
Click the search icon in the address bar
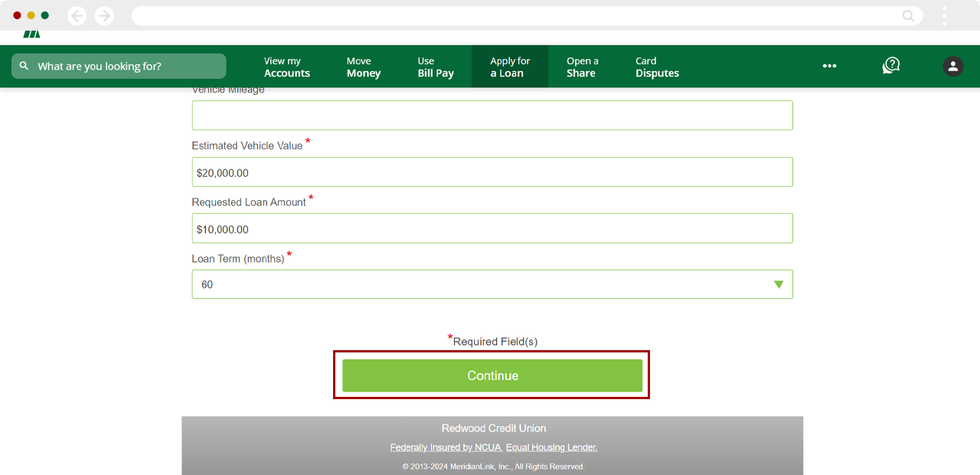(x=908, y=15)
